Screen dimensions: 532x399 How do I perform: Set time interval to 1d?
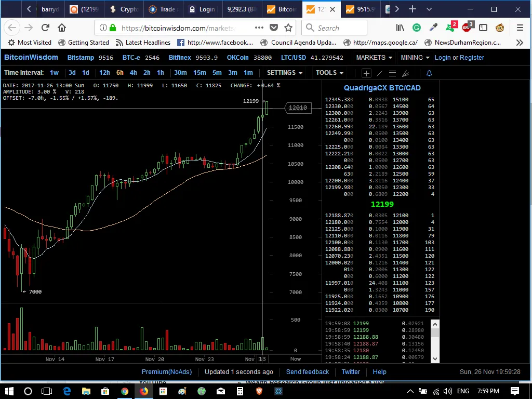tap(86, 73)
